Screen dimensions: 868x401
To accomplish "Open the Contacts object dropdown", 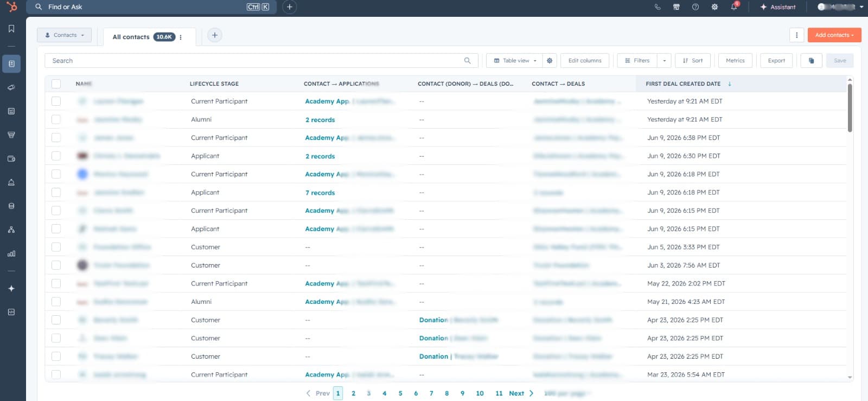I will (65, 35).
